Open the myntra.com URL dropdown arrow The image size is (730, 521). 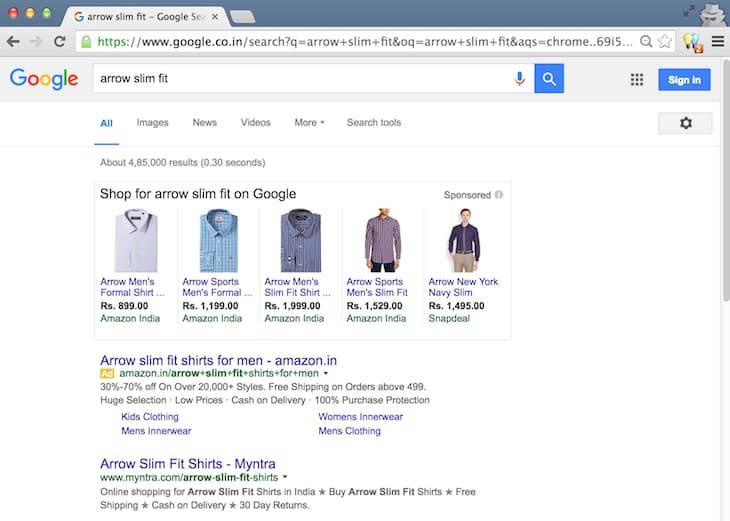(285, 477)
